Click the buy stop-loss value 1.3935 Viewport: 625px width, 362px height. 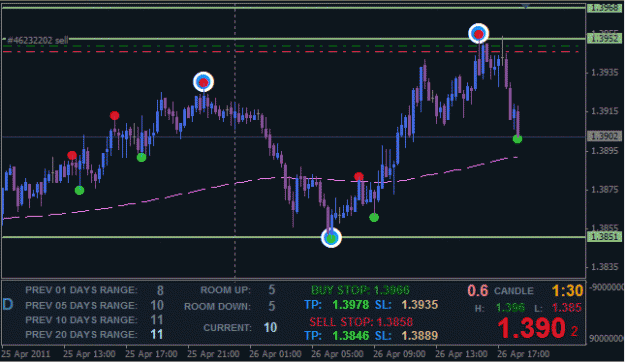click(x=420, y=305)
